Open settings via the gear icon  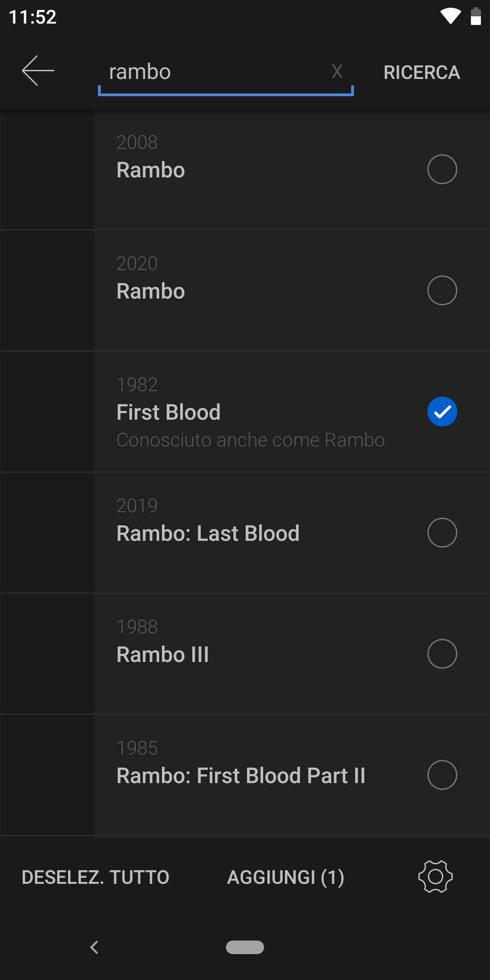tap(435, 877)
